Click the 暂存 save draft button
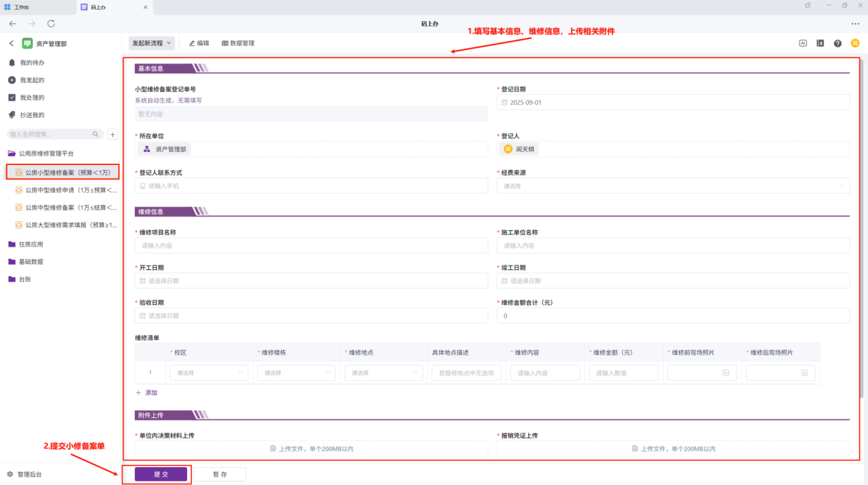This screenshot has width=868, height=485. click(x=220, y=474)
